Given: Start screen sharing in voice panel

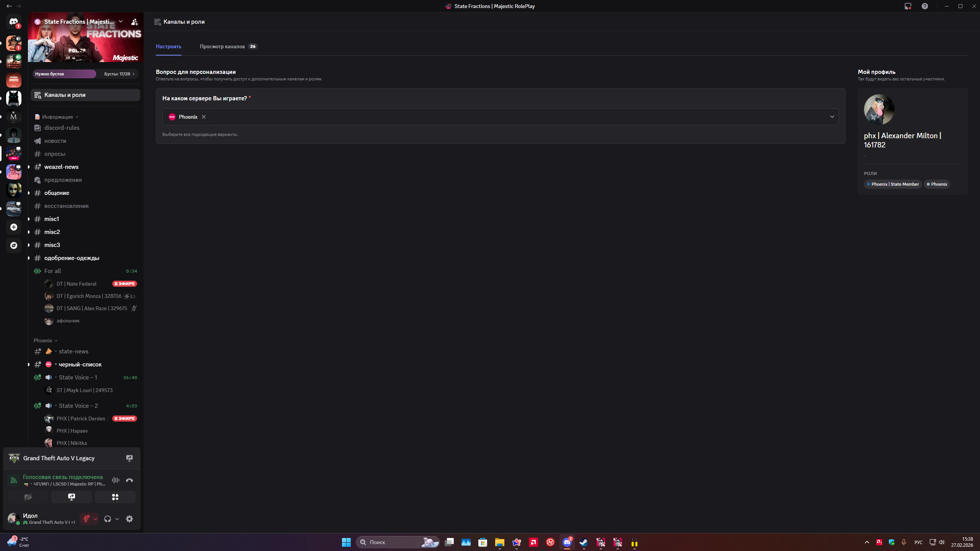Looking at the screenshot, I should (72, 497).
